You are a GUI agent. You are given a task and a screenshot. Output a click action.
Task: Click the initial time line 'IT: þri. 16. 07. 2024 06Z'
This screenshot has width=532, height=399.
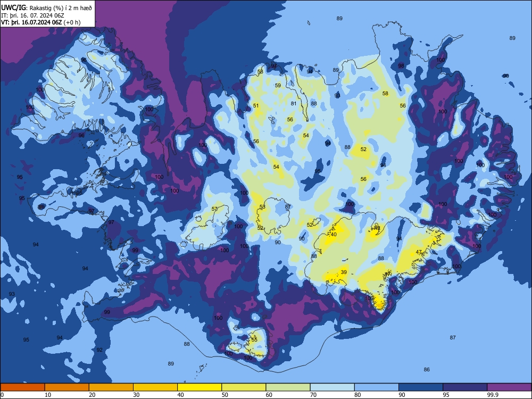coord(32,15)
